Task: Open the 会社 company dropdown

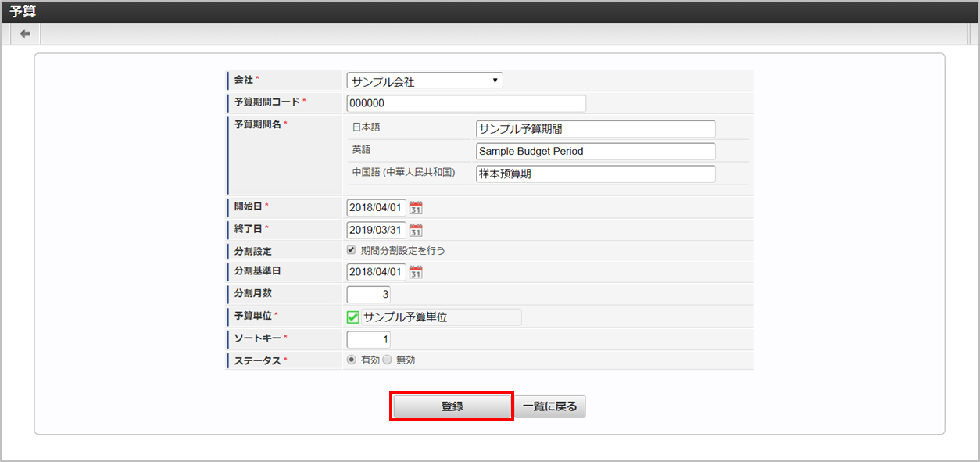Action: click(425, 81)
